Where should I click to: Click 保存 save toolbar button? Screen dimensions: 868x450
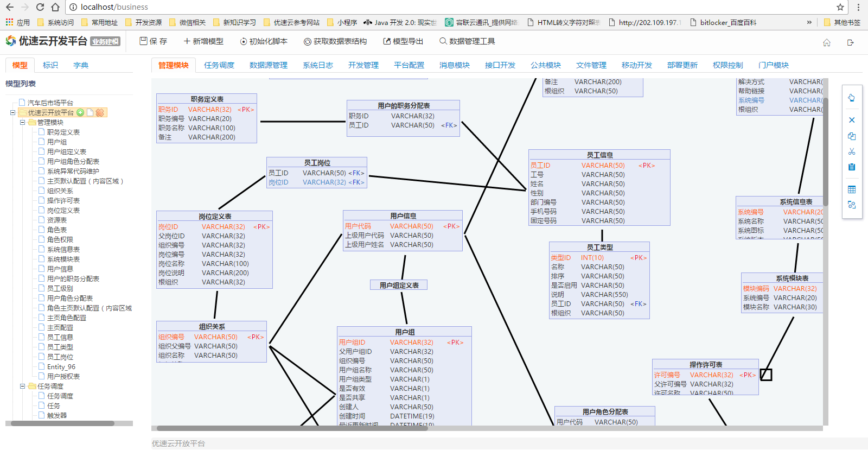point(154,41)
